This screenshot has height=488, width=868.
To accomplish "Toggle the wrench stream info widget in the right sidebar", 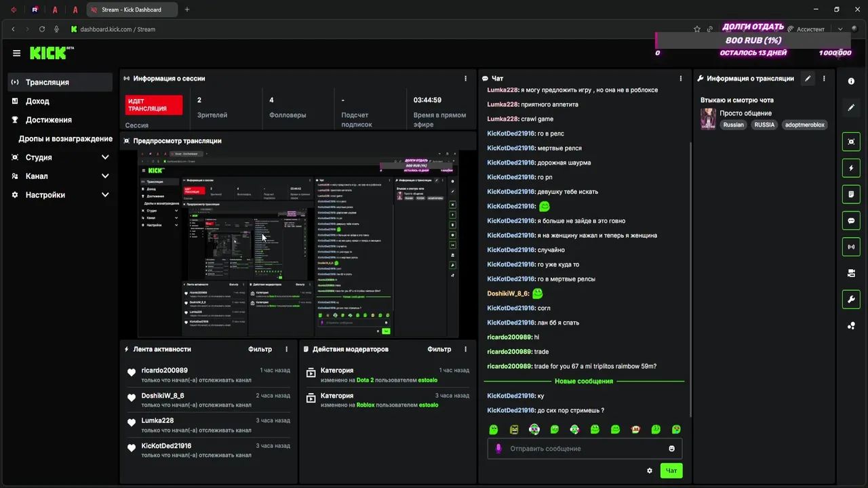I will click(x=851, y=300).
